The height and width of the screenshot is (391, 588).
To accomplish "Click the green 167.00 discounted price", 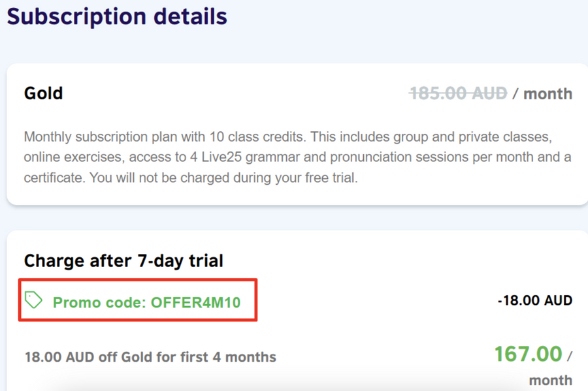I will point(528,354).
